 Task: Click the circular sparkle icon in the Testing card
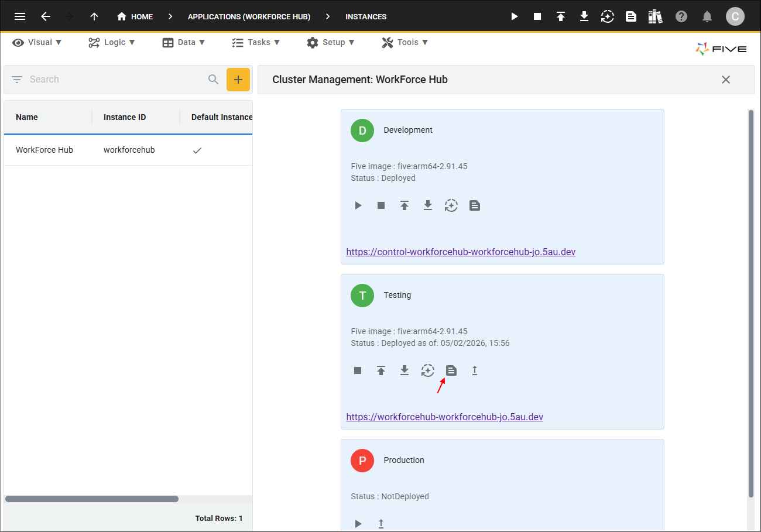pyautogui.click(x=428, y=370)
